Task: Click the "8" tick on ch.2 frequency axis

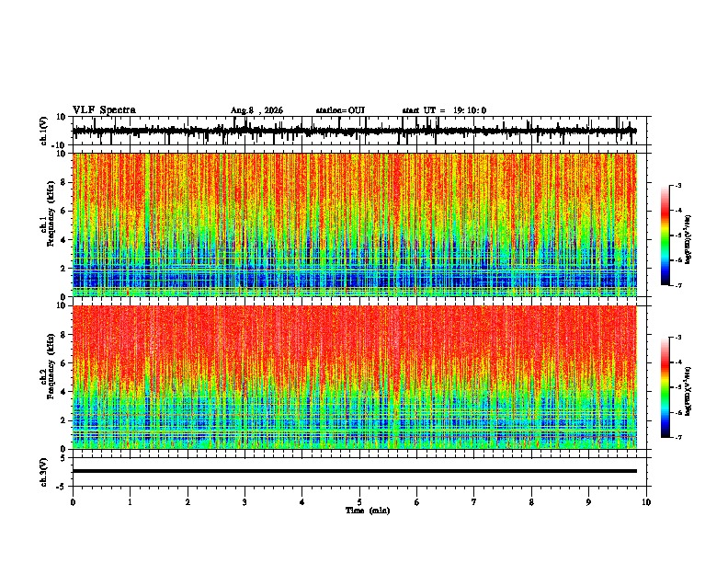Action: pos(64,335)
